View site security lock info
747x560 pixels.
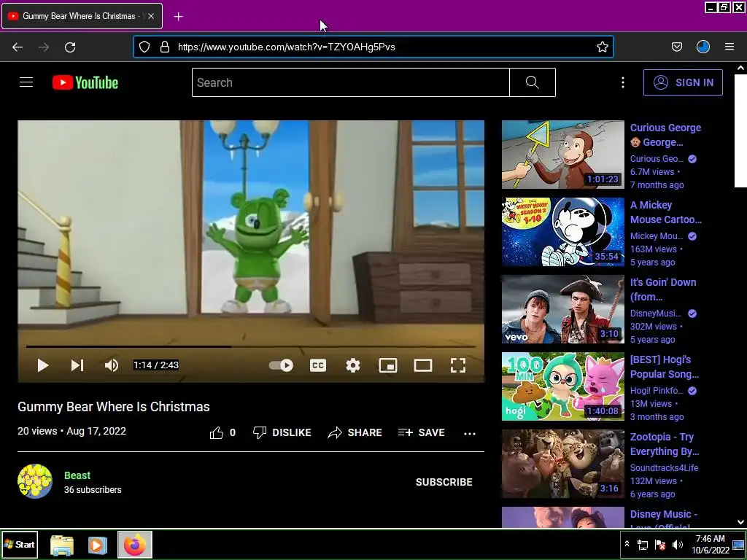click(x=165, y=47)
